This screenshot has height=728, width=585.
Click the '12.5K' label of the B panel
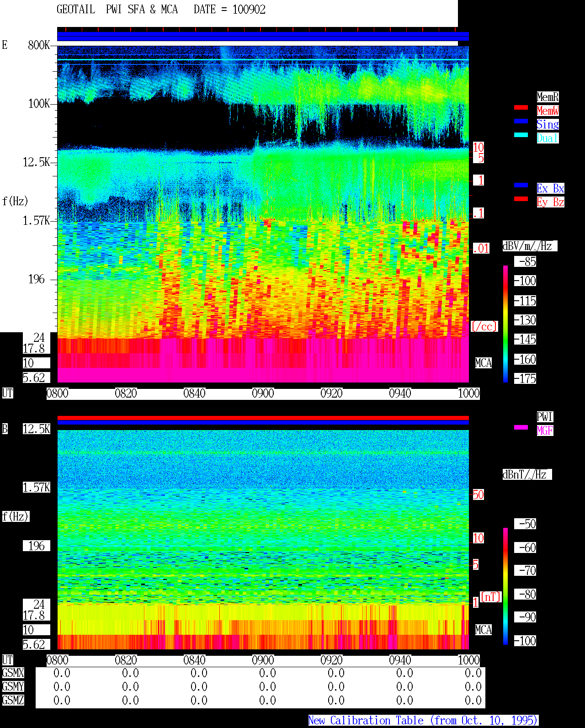pos(36,429)
